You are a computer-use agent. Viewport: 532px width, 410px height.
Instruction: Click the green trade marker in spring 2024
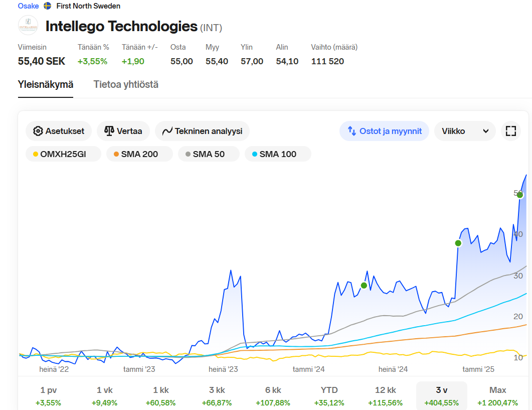point(364,286)
